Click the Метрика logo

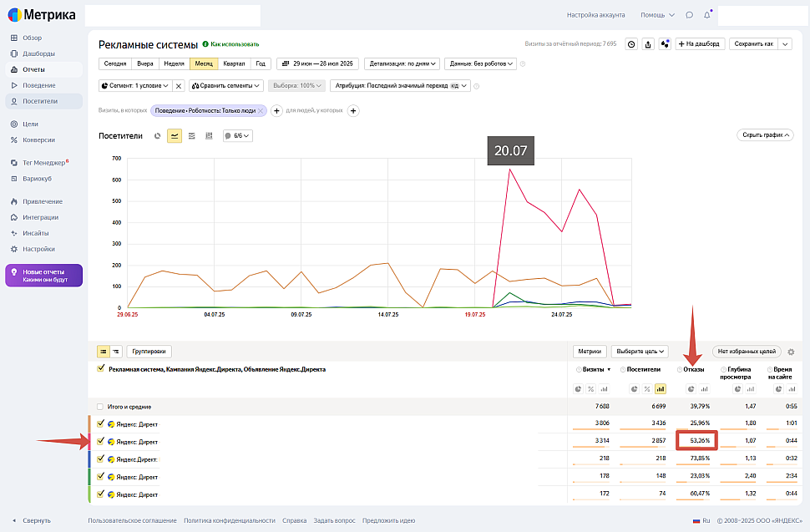point(41,15)
